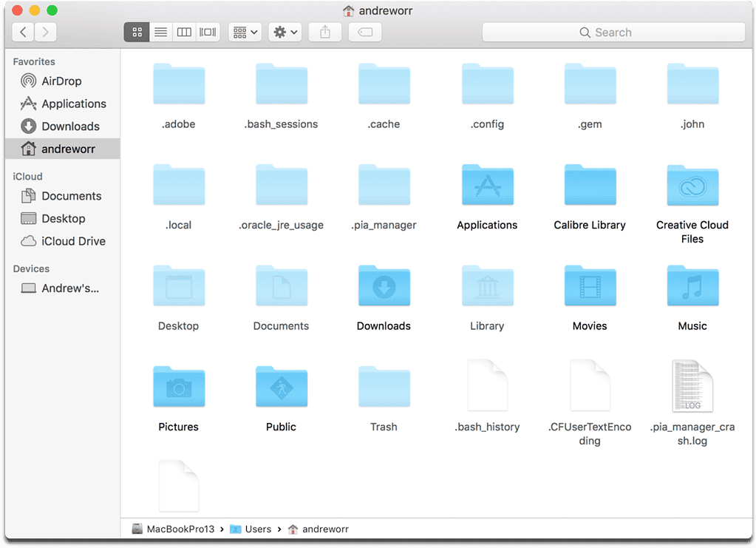The image size is (756, 548).
Task: Navigate back using the back arrow
Action: click(23, 32)
